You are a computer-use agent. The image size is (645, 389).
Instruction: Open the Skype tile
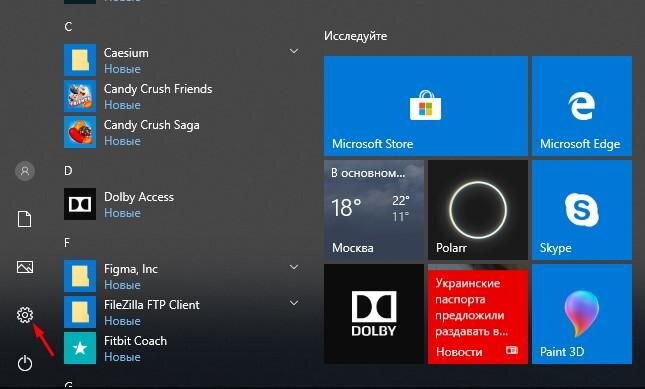click(x=582, y=210)
